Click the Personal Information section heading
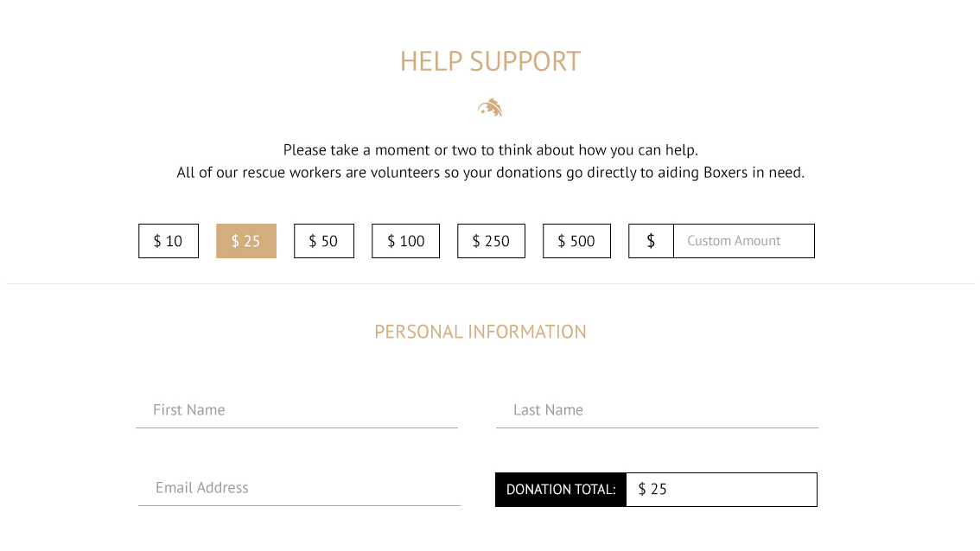This screenshot has width=980, height=551. click(480, 332)
